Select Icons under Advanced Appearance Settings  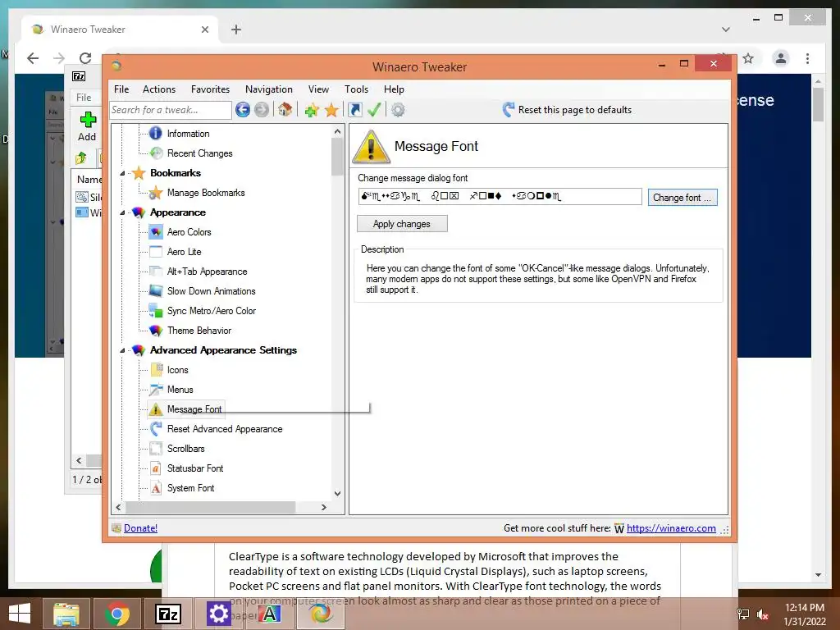pos(177,370)
